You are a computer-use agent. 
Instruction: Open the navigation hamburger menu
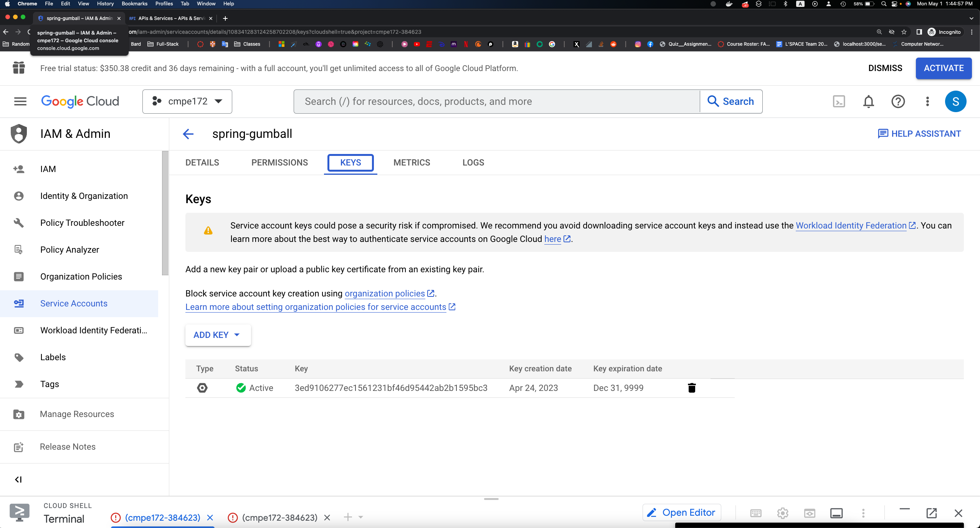point(20,101)
